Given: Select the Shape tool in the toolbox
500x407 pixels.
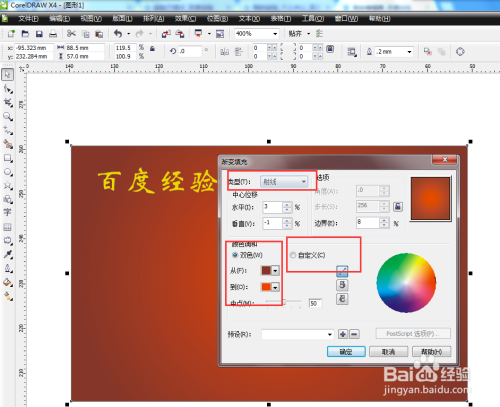Looking at the screenshot, I should 8,89.
